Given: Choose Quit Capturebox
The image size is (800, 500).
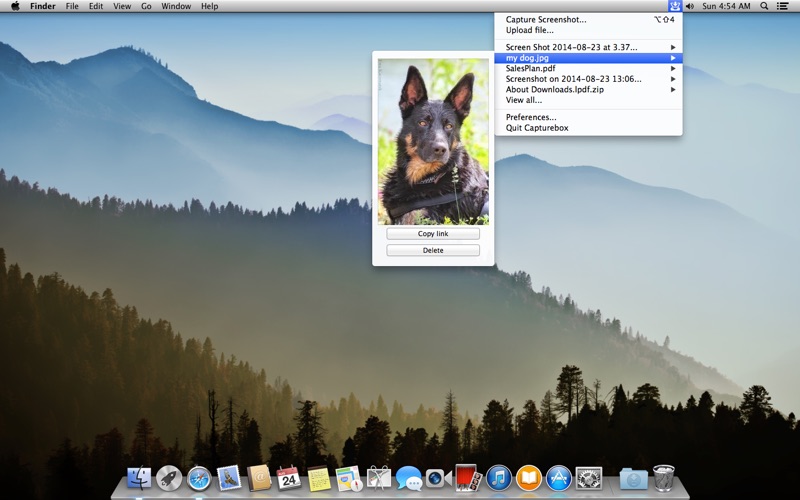Looking at the screenshot, I should 588,128.
